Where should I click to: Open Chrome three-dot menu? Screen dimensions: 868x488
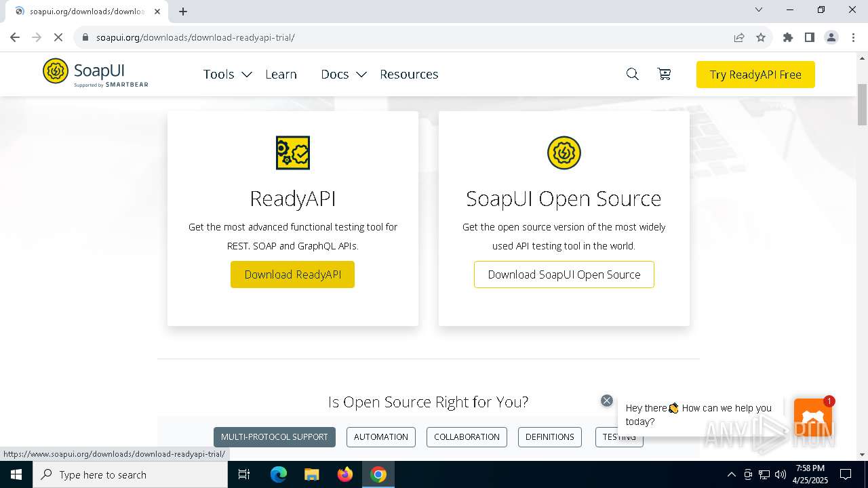coord(853,37)
